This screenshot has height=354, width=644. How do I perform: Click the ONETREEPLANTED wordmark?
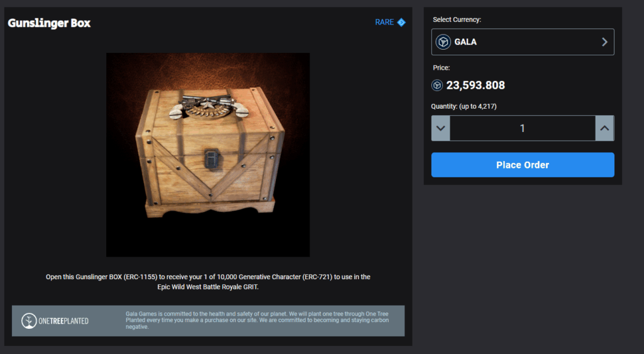click(64, 321)
